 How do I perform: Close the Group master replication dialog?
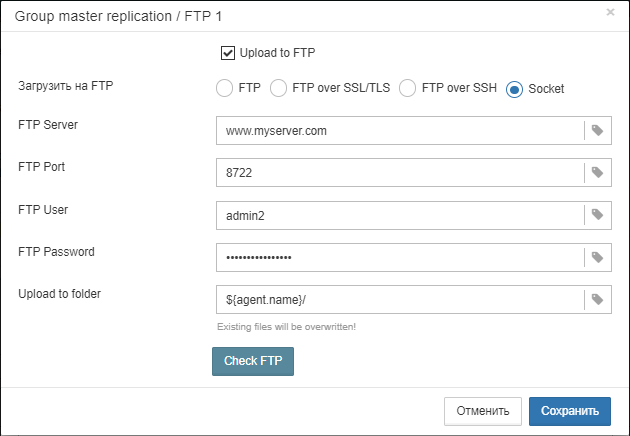click(x=610, y=12)
